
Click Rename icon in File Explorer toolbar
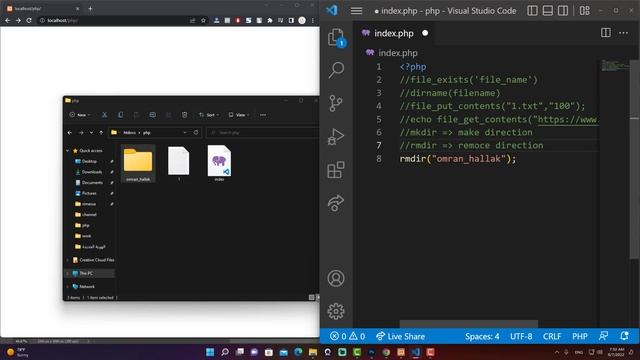click(152, 115)
